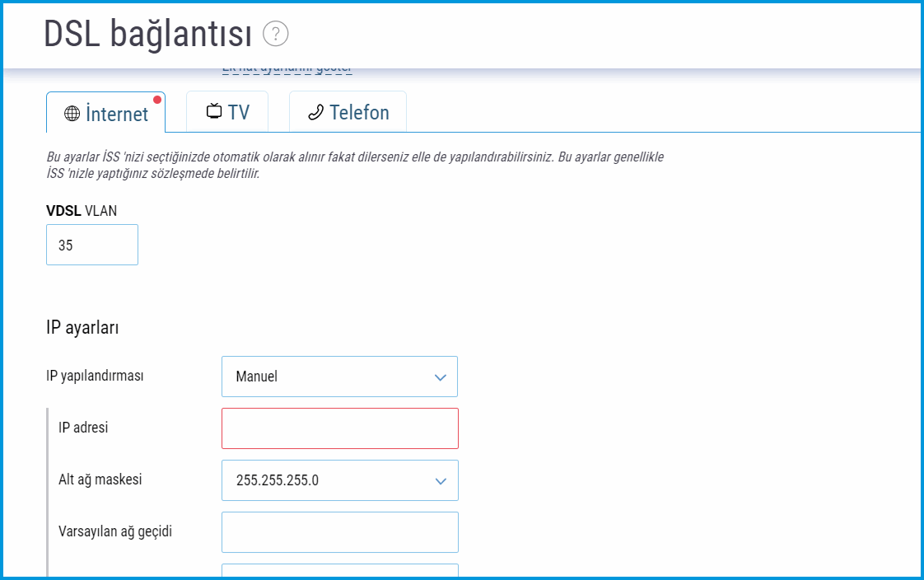The height and width of the screenshot is (580, 924).
Task: Click the chevron on the IP yapılandırması dropdown
Action: click(440, 377)
